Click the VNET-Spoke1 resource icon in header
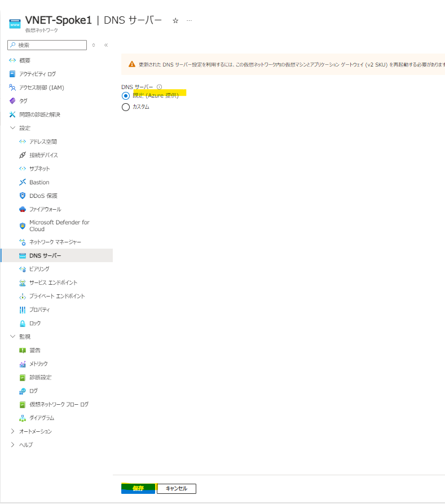This screenshot has height=504, width=445. click(x=15, y=24)
